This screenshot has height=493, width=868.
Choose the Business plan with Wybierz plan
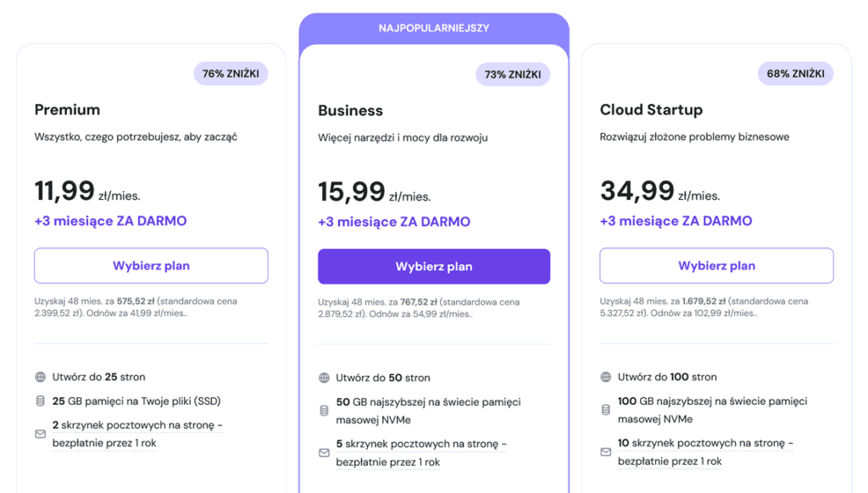(x=434, y=267)
